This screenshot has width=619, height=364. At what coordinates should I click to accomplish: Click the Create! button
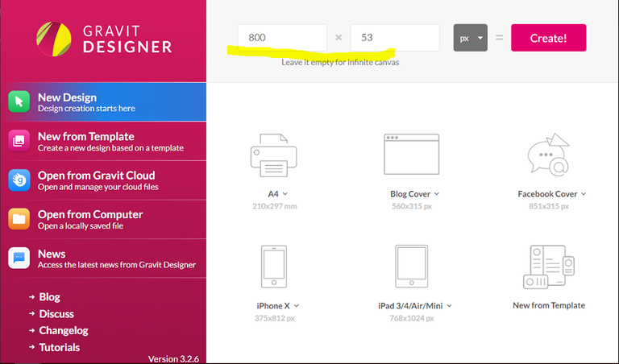click(x=548, y=38)
